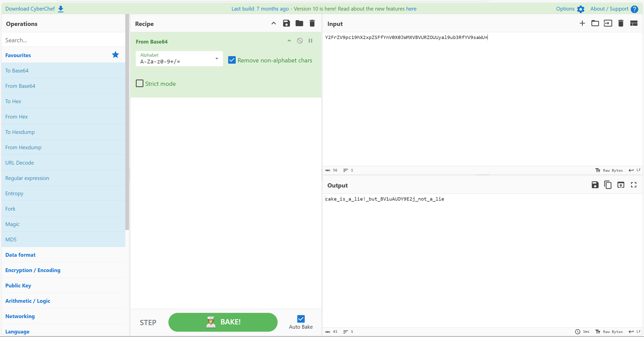
Task: Open Options via the gear icon
Action: [x=581, y=9]
